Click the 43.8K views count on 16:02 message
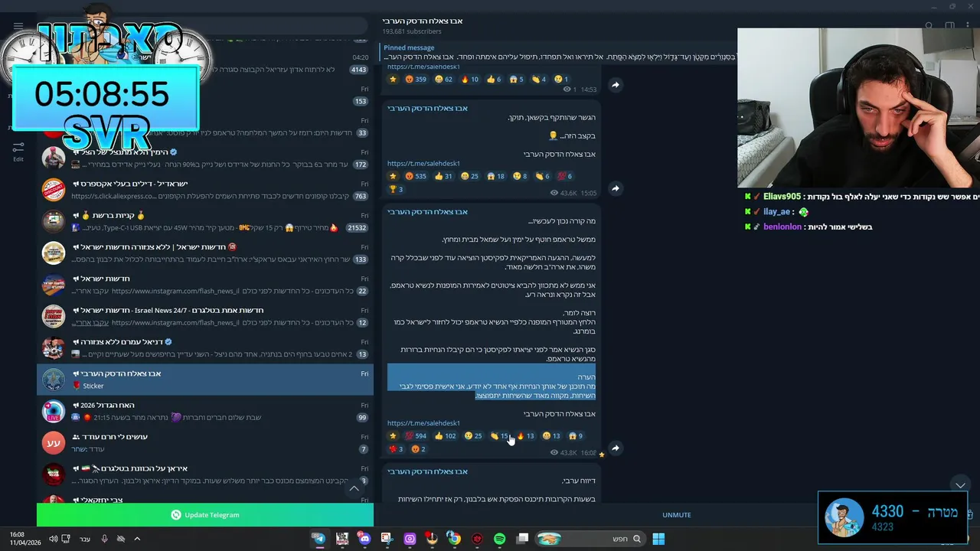The width and height of the screenshot is (980, 551). [x=564, y=453]
